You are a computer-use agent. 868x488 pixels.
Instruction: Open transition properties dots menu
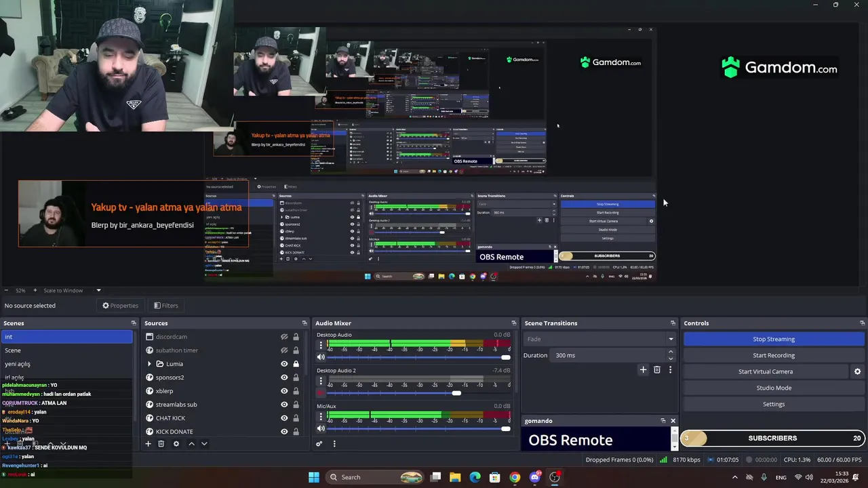click(670, 370)
